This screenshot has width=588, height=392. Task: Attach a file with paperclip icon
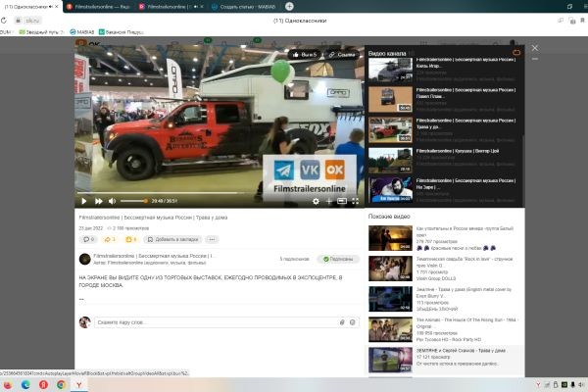[x=342, y=322]
